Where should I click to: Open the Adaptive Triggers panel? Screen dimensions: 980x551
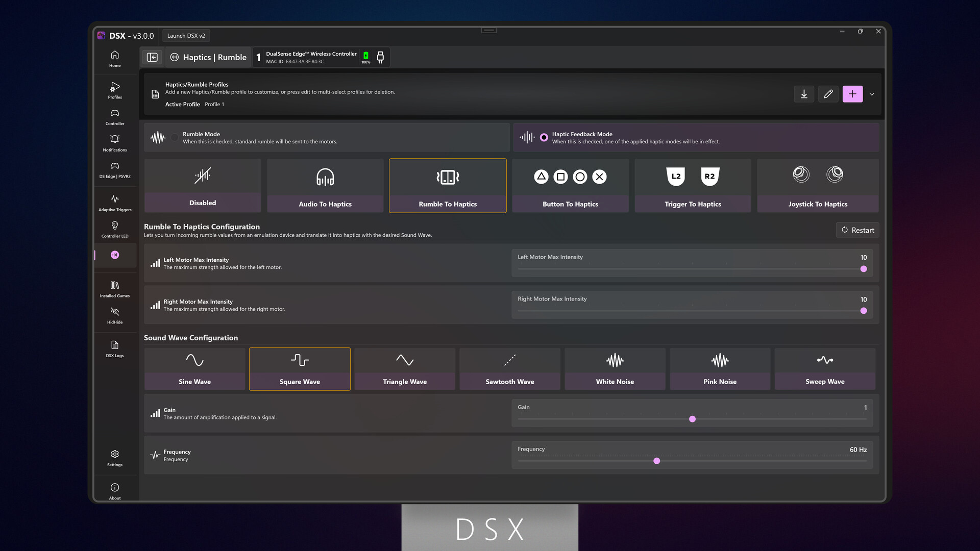(x=114, y=203)
